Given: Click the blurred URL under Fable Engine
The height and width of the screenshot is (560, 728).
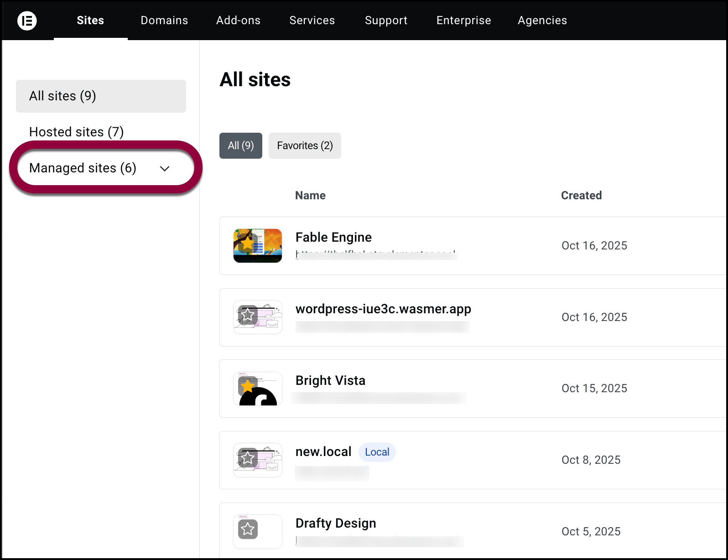Looking at the screenshot, I should click(x=377, y=254).
